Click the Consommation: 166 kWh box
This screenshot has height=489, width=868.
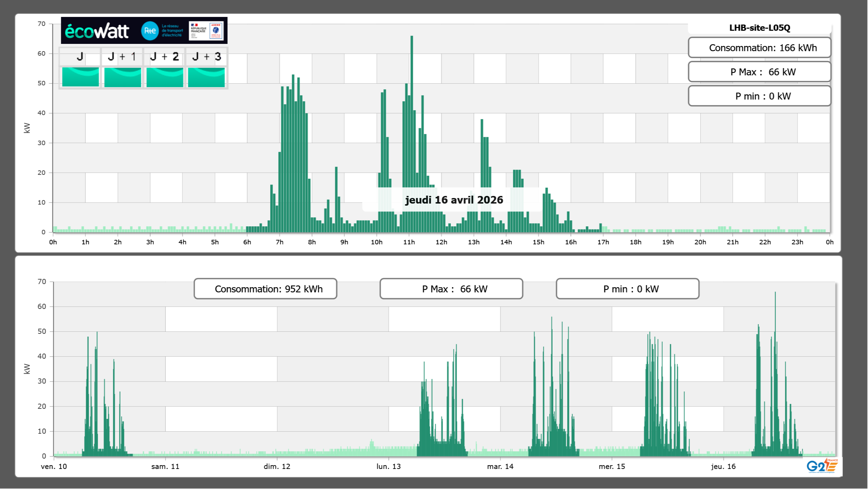click(x=759, y=48)
